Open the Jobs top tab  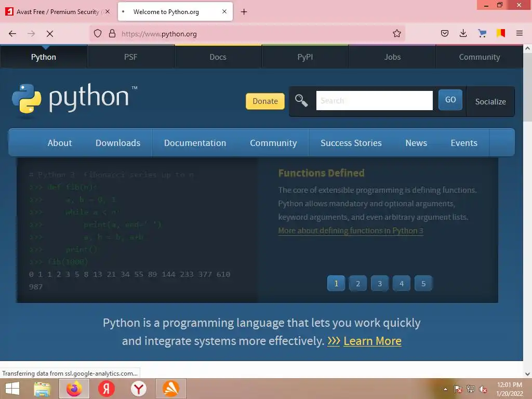click(392, 57)
